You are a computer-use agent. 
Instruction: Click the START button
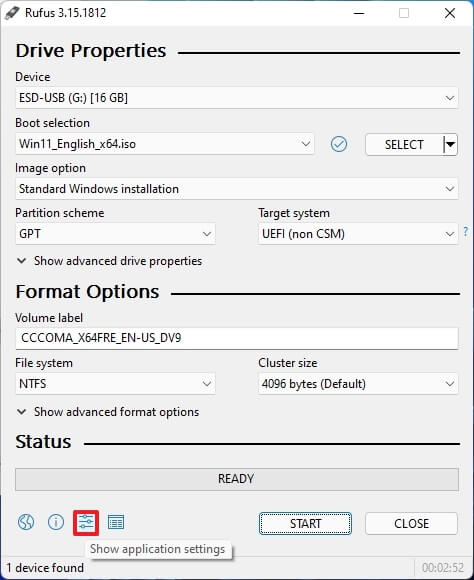(305, 523)
